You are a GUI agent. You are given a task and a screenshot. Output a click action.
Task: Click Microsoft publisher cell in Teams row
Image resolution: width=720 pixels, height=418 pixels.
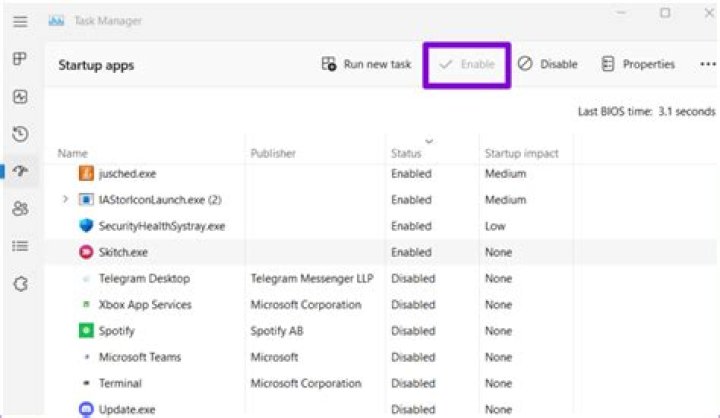coord(274,357)
